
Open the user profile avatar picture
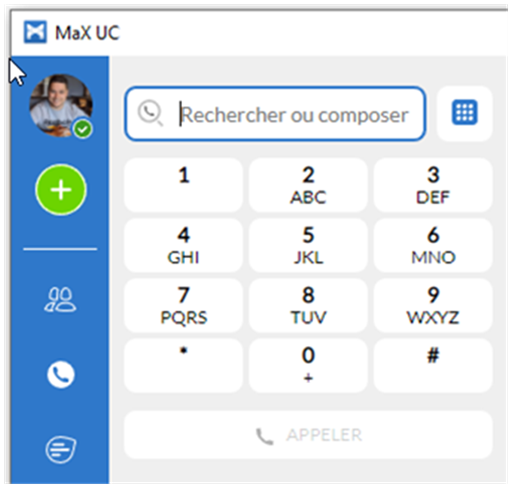tap(61, 105)
